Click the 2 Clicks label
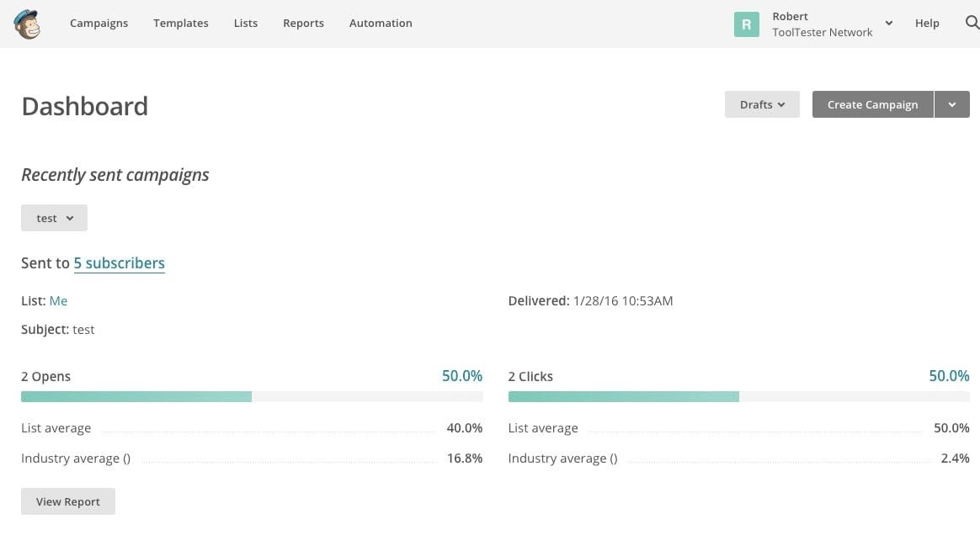980x551 pixels. pyautogui.click(x=530, y=376)
